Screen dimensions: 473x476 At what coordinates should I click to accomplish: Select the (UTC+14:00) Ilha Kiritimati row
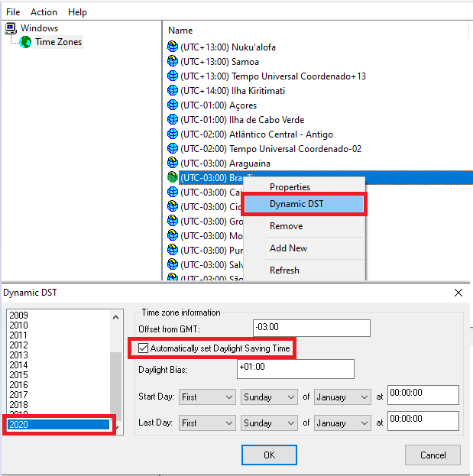click(232, 91)
